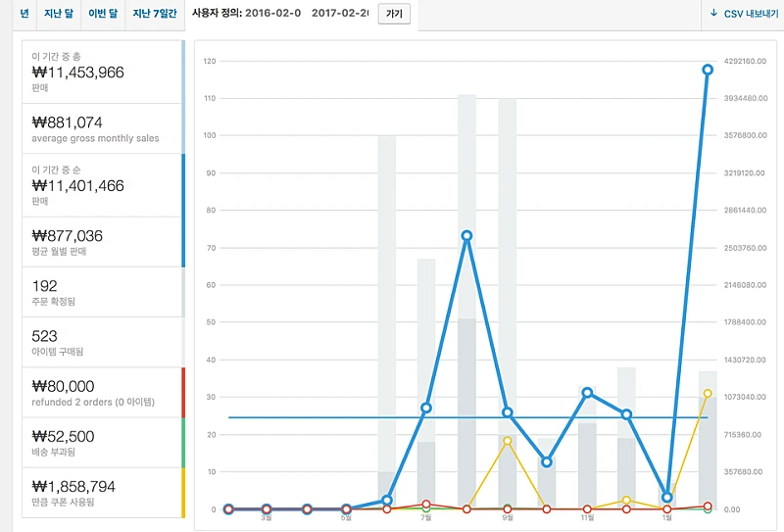Click the 년 tab

point(24,14)
